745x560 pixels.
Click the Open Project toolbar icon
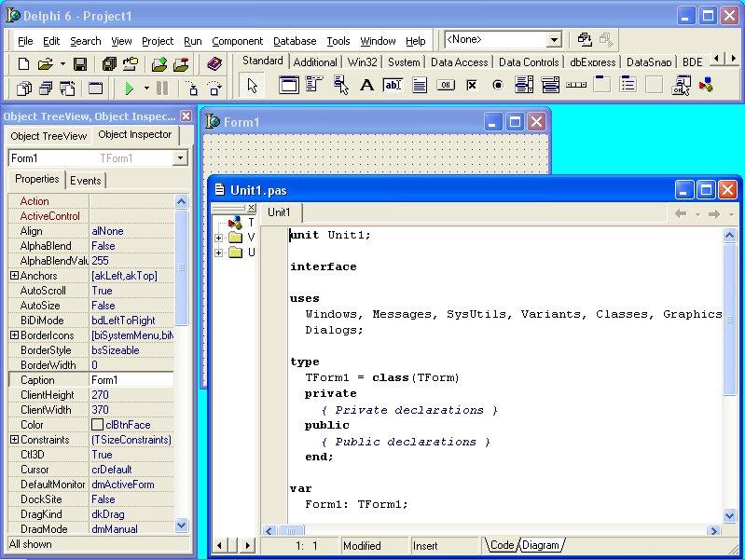[131, 63]
